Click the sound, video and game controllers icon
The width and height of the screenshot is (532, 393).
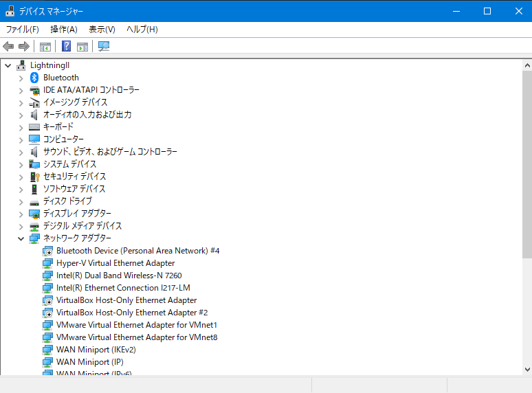34,152
